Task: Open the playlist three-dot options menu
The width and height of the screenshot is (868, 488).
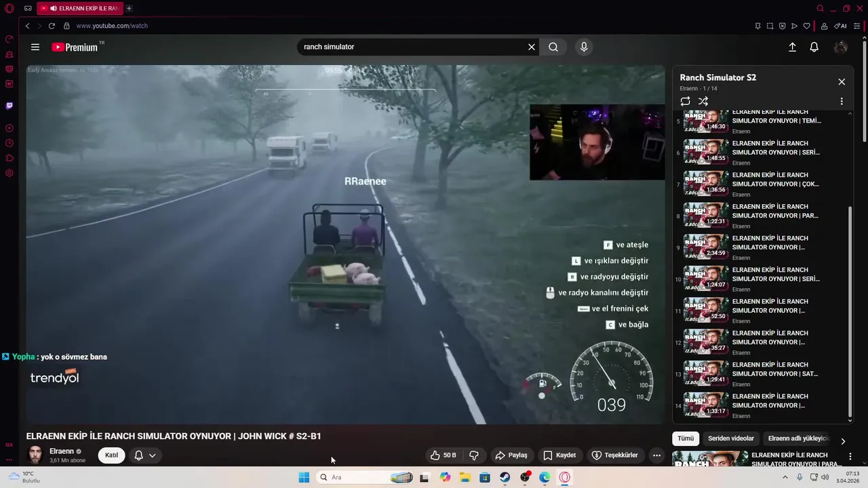Action: coord(842,101)
